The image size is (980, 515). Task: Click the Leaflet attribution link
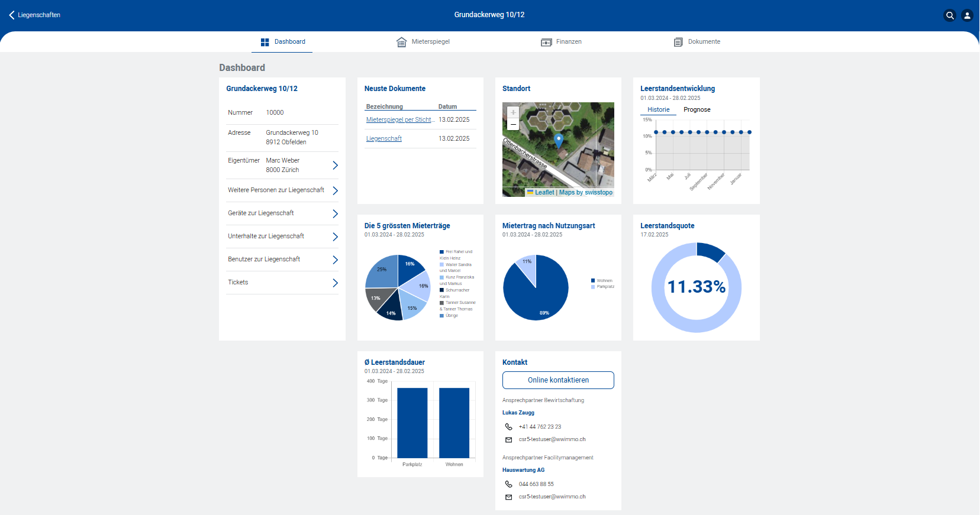tap(544, 193)
